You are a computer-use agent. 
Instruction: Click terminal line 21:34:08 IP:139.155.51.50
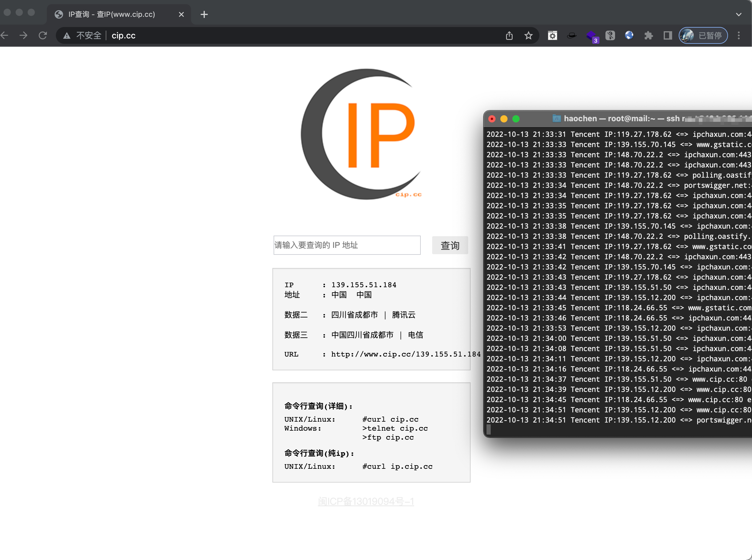tap(619, 348)
